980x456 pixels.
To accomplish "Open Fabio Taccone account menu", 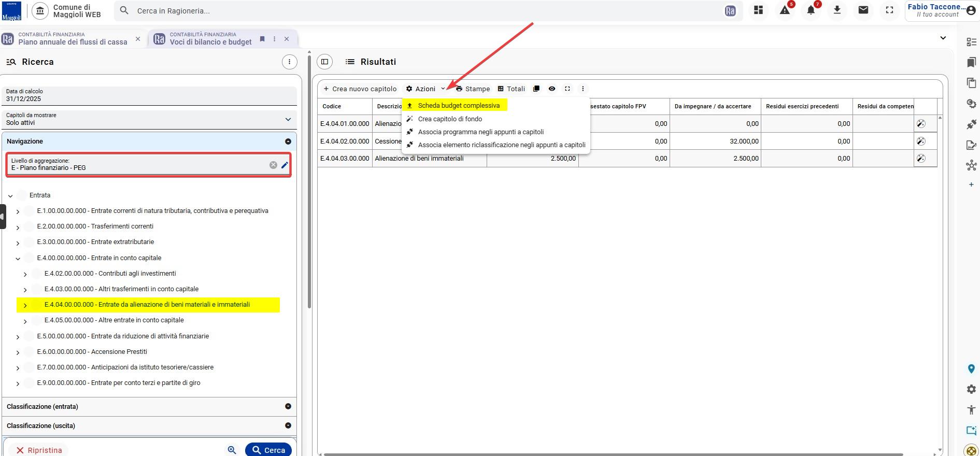I will coord(942,10).
